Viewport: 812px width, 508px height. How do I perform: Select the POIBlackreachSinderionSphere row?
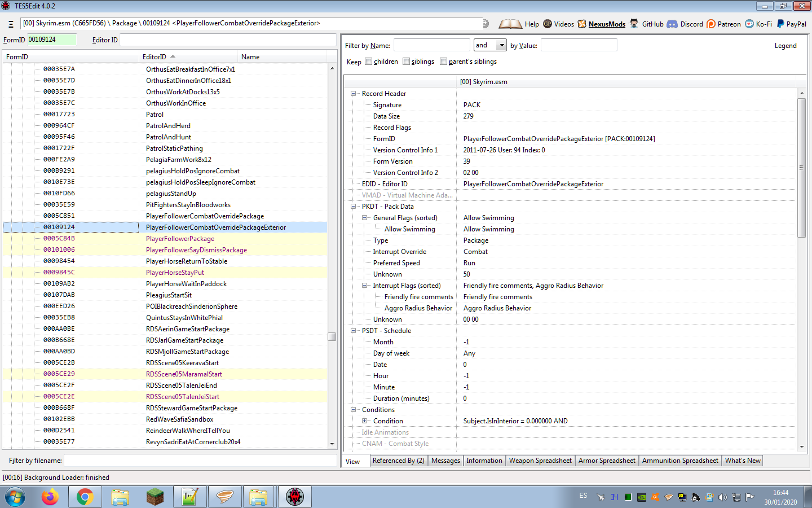tap(165, 306)
